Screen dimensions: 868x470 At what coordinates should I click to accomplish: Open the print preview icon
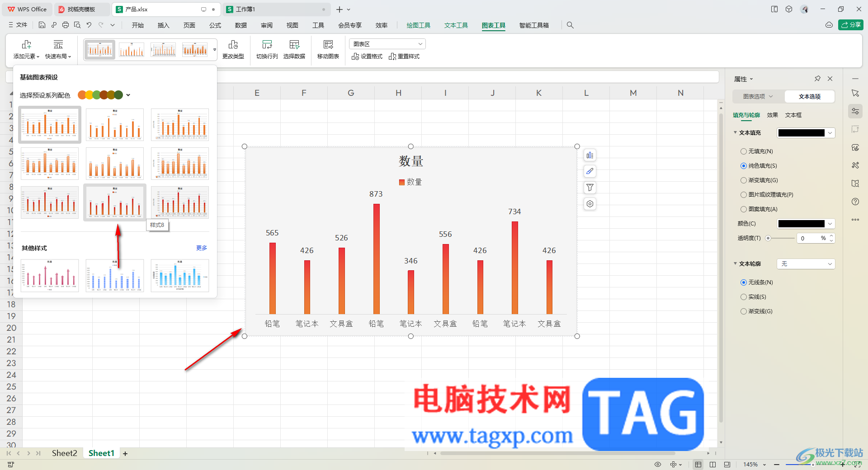[x=77, y=25]
